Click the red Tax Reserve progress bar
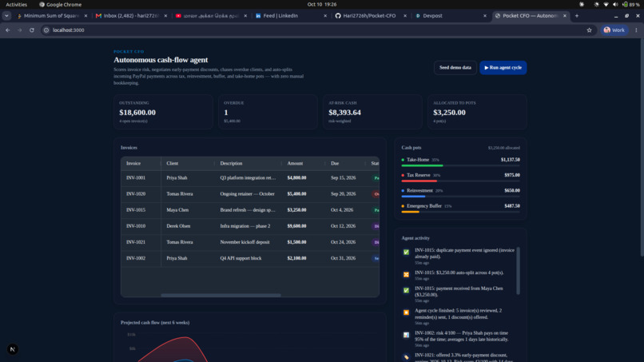 [x=419, y=181]
